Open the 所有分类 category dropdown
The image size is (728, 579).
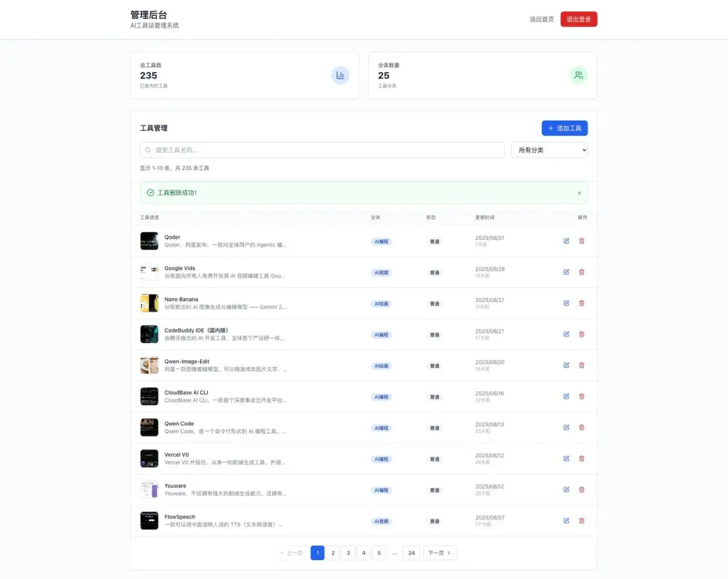click(x=549, y=150)
